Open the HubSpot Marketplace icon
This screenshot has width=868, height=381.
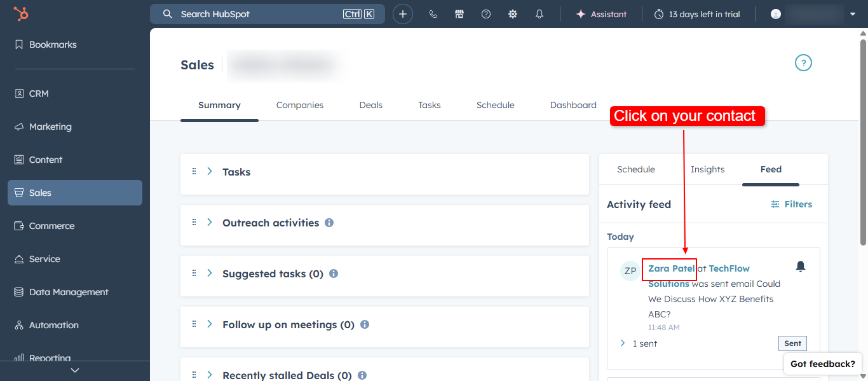click(x=459, y=13)
